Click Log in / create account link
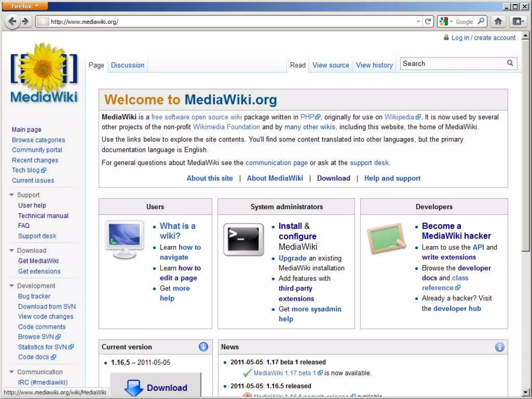Viewport: 532px width, 399px height. 483,38
